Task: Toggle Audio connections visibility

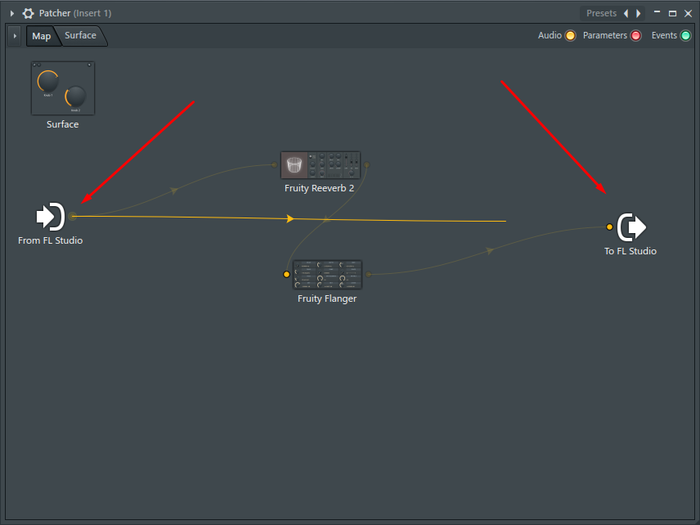Action: (570, 36)
